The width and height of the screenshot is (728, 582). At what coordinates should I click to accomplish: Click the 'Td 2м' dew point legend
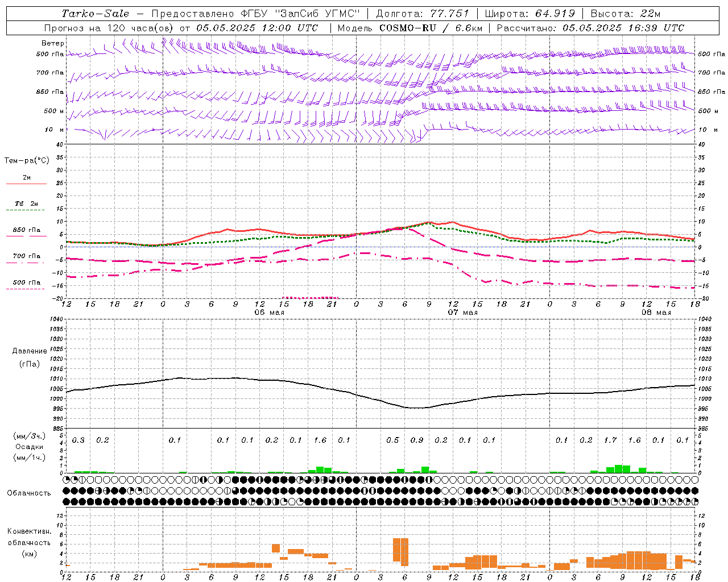27,203
